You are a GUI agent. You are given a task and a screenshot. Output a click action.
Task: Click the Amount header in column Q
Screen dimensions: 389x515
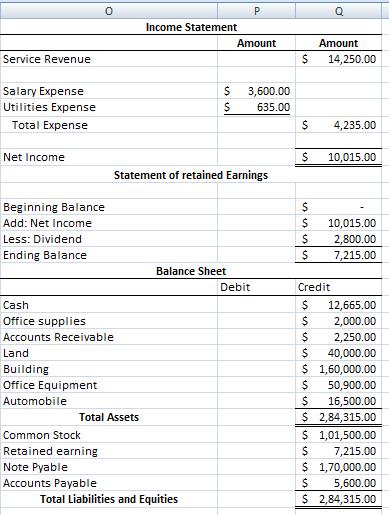338,43
